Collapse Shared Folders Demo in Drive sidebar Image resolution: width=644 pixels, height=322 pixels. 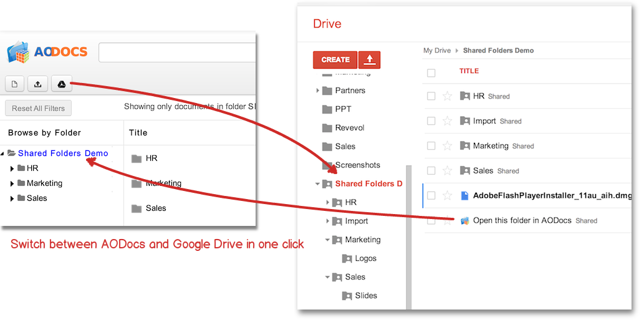click(317, 184)
